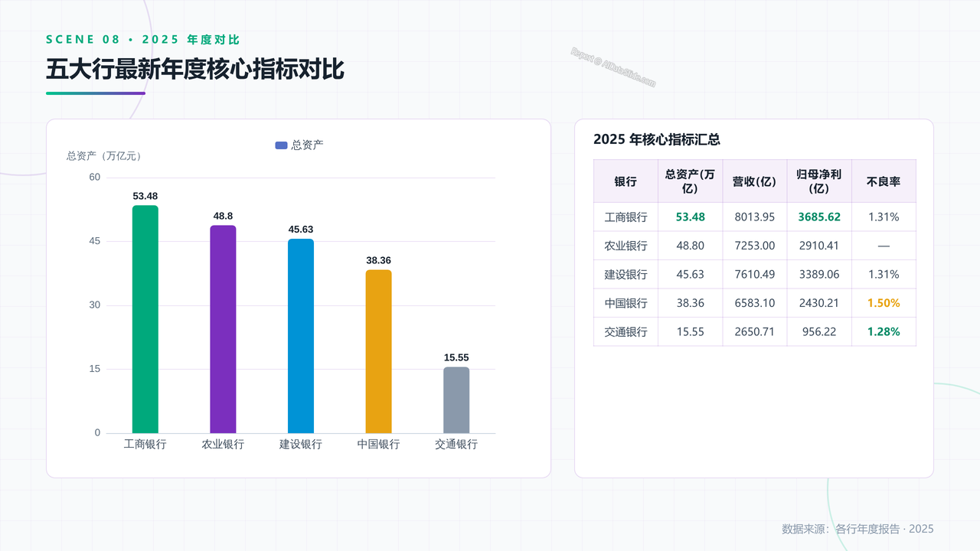Click the 15.55 bar data label
The height and width of the screenshot is (551, 980).
click(456, 357)
